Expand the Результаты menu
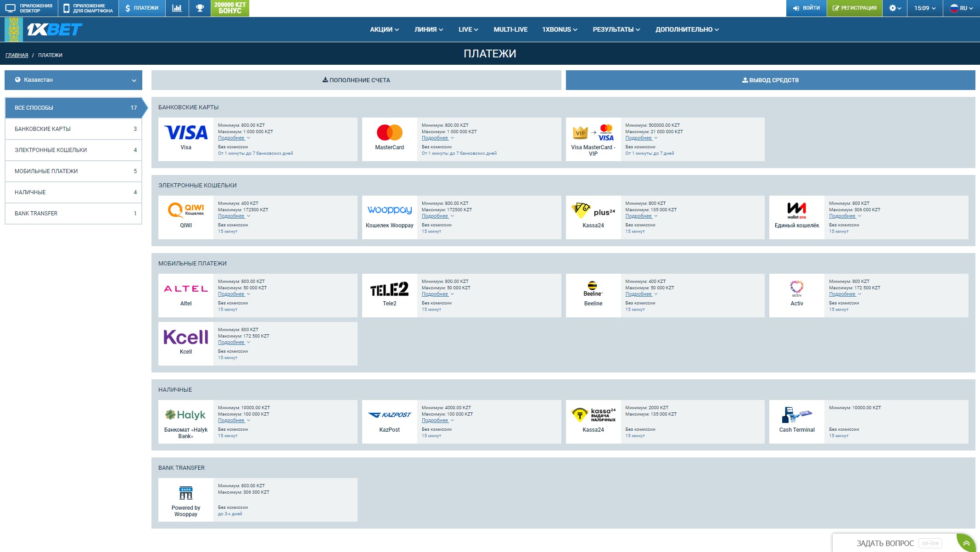Viewport: 980px width, 552px height. coord(616,29)
